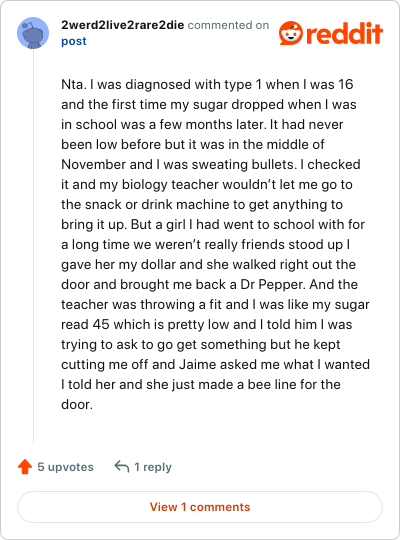Click "read 45" in the comment text
The height and width of the screenshot is (540, 400).
tap(85, 324)
